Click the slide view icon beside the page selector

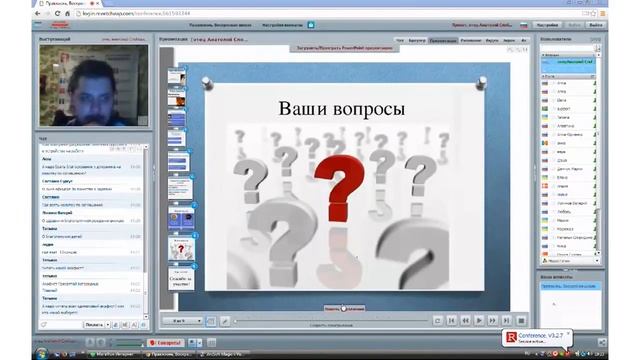click(211, 321)
